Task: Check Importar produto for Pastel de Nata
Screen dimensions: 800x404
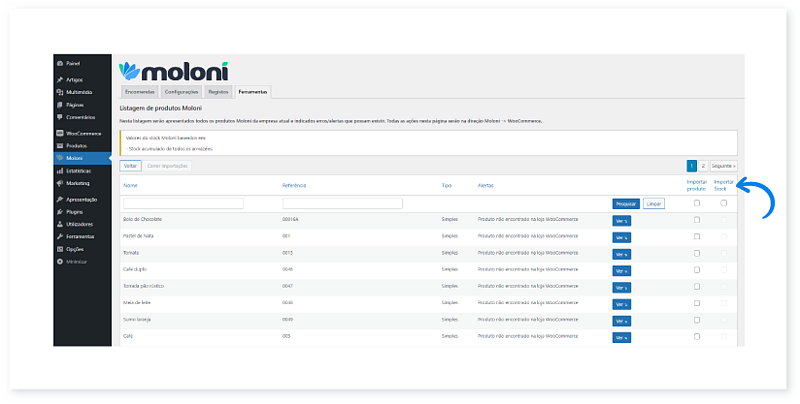Action: (x=697, y=237)
